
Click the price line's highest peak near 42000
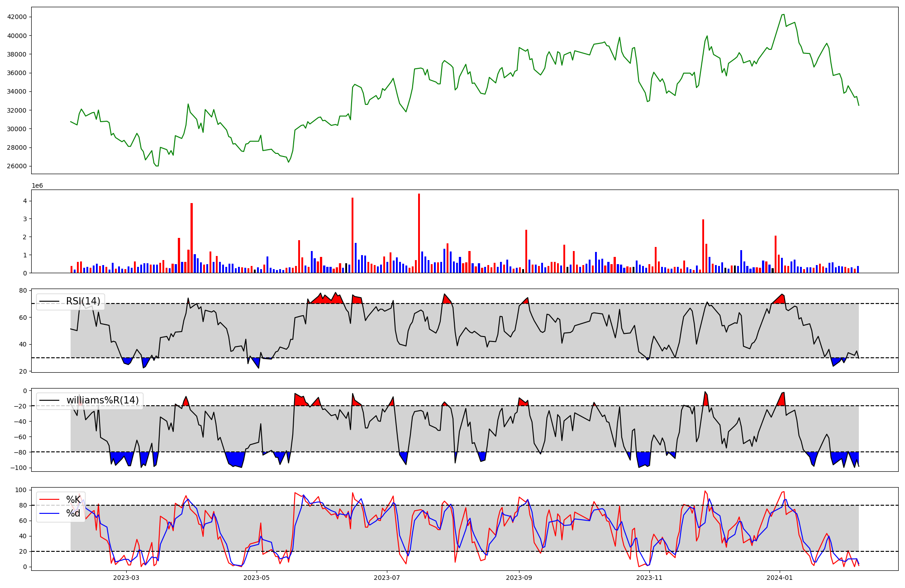pyautogui.click(x=783, y=14)
